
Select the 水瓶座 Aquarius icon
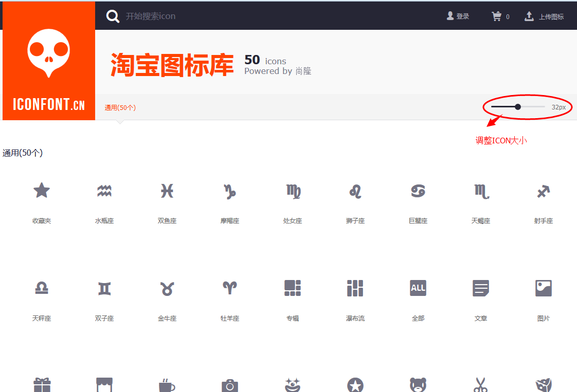[x=104, y=191]
